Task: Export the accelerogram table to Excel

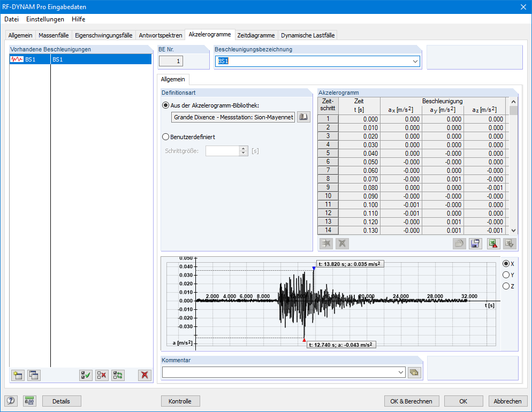Action: (x=493, y=243)
